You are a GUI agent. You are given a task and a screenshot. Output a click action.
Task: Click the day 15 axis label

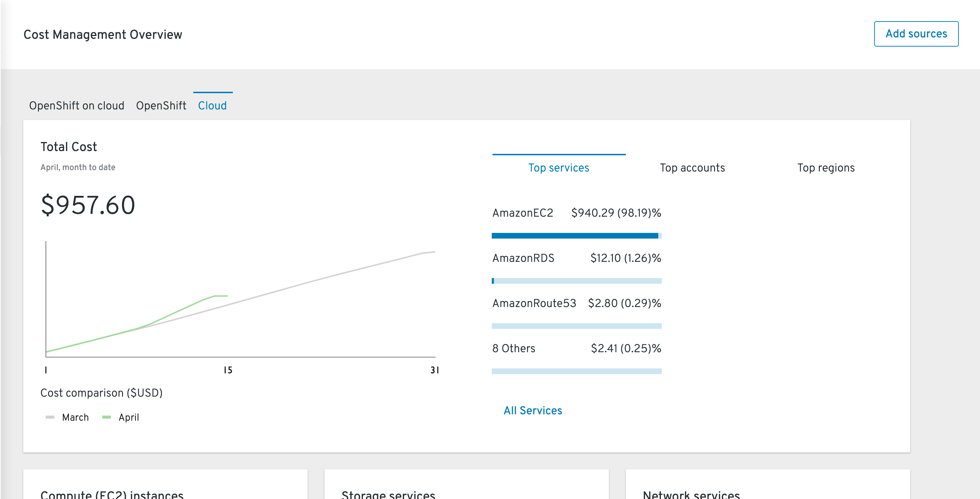point(228,370)
